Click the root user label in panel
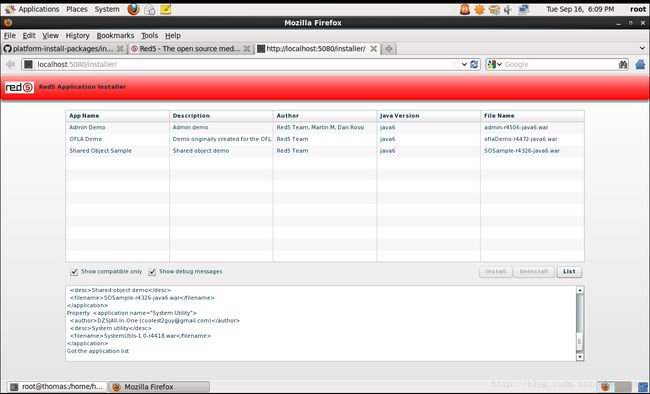650x394 pixels. tap(638, 9)
